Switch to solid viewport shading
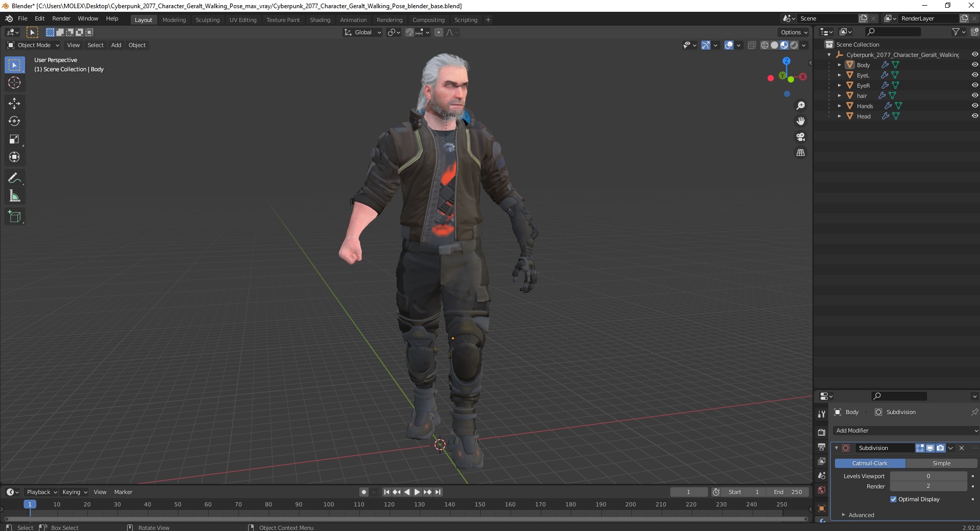This screenshot has width=980, height=531. point(774,45)
